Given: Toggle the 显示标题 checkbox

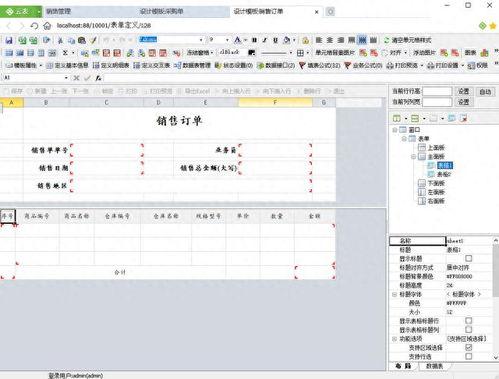Looking at the screenshot, I should tap(468, 258).
